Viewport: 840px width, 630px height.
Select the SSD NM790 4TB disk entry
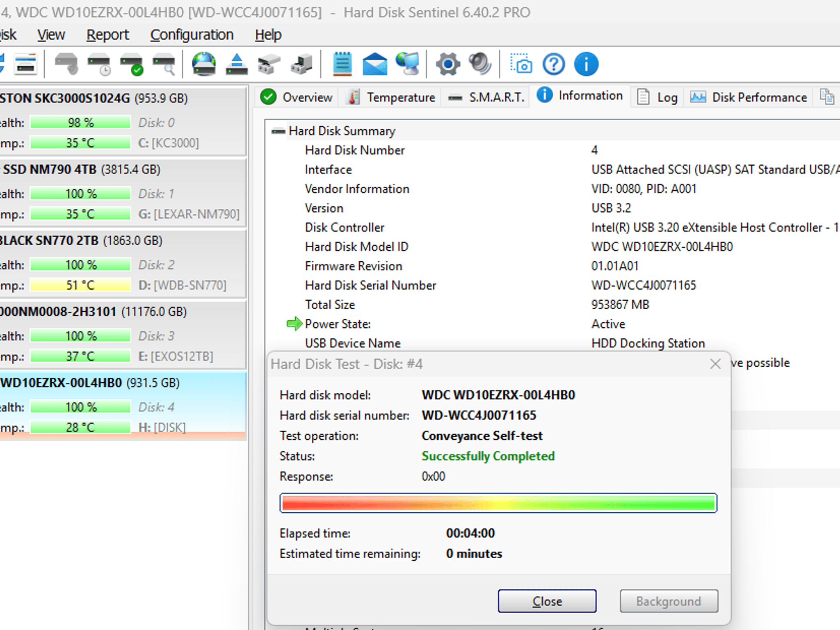pos(123,192)
